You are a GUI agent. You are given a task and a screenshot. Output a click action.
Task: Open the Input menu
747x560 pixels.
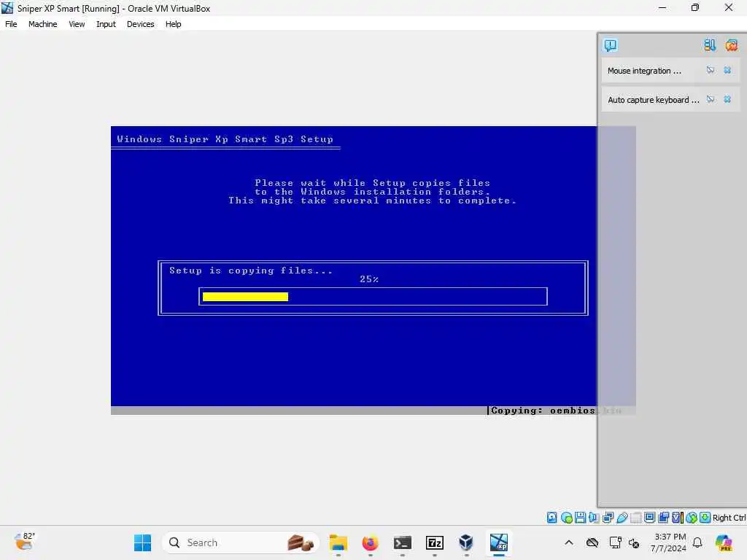pyautogui.click(x=106, y=24)
